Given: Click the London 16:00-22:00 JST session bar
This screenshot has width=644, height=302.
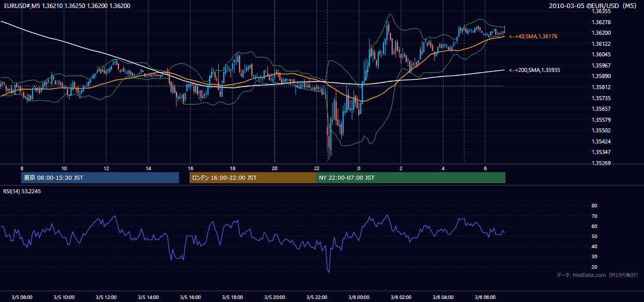Looking at the screenshot, I should pyautogui.click(x=252, y=178).
